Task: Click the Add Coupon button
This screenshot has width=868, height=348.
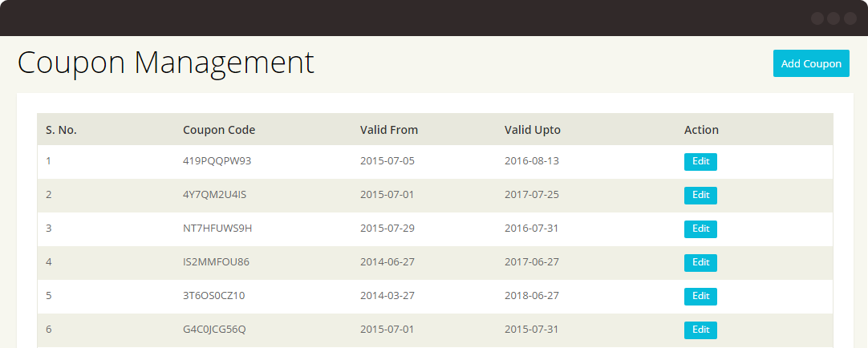Action: [x=811, y=64]
